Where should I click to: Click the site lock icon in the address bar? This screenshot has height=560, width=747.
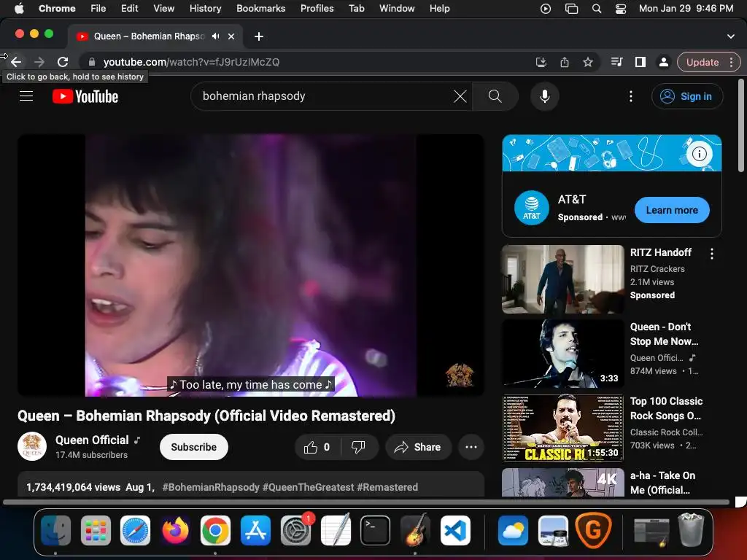tap(92, 62)
